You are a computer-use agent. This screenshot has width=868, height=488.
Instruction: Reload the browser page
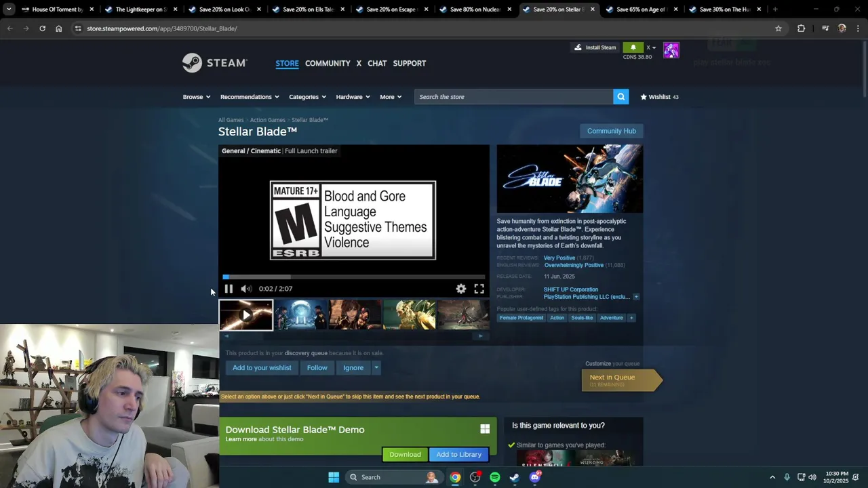[42, 28]
